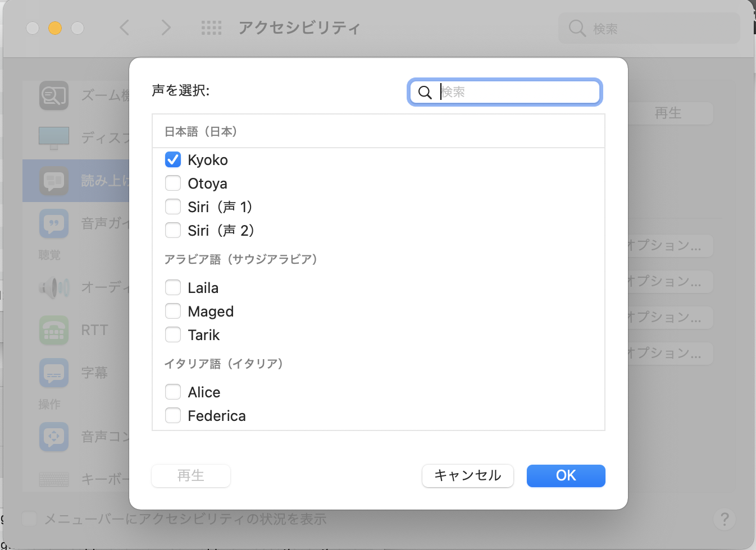Check the Laila Arabic voice

[173, 288]
